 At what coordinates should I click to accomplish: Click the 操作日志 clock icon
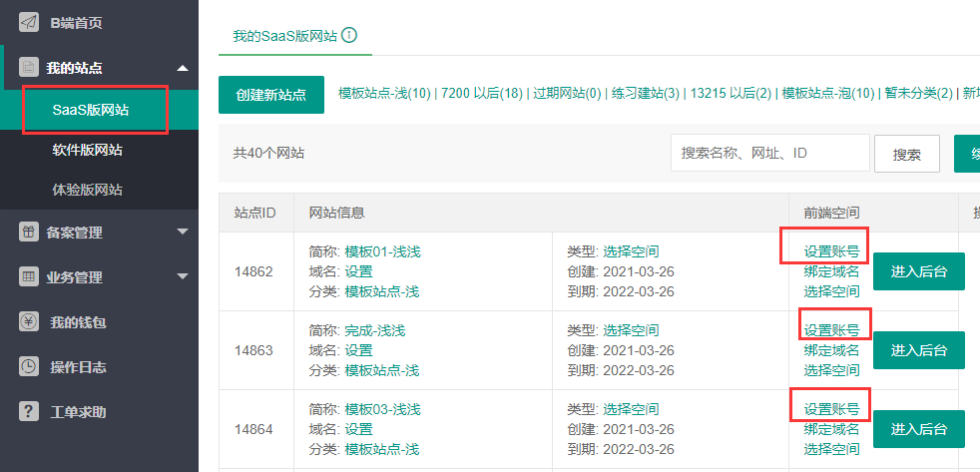tap(29, 367)
